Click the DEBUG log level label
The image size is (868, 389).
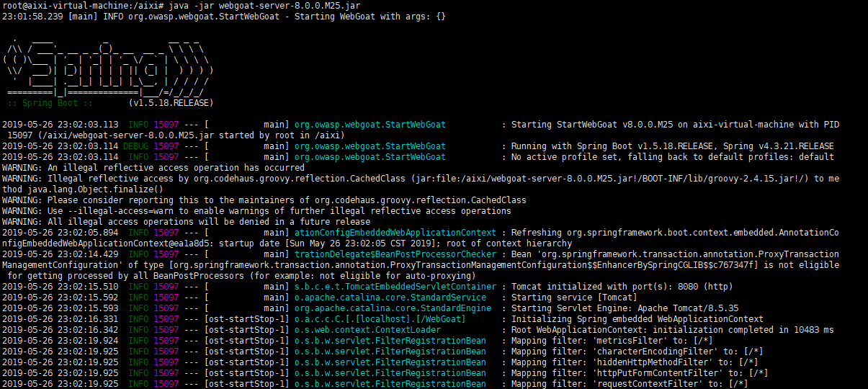click(x=135, y=146)
